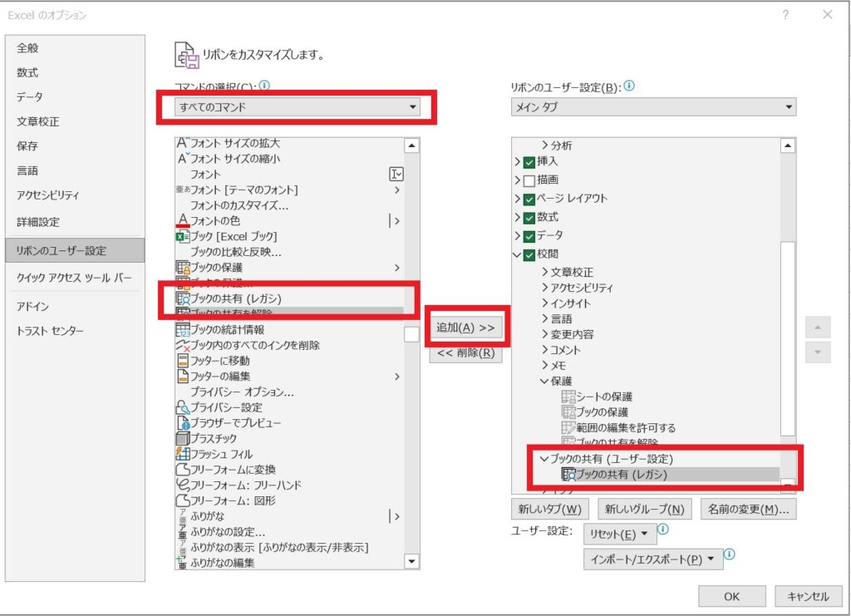The height and width of the screenshot is (616, 851).
Task: Pick the ブックの保護 icon in the command list
Action: (182, 268)
